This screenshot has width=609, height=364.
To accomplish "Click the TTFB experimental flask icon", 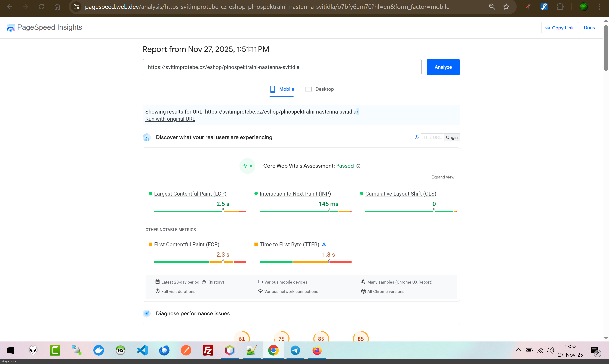I will (x=324, y=244).
